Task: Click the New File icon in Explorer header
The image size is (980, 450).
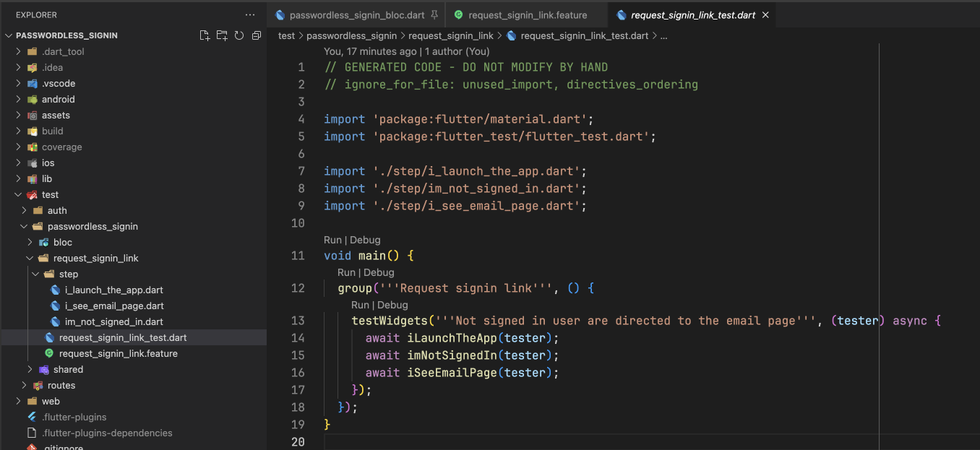Action: click(205, 35)
